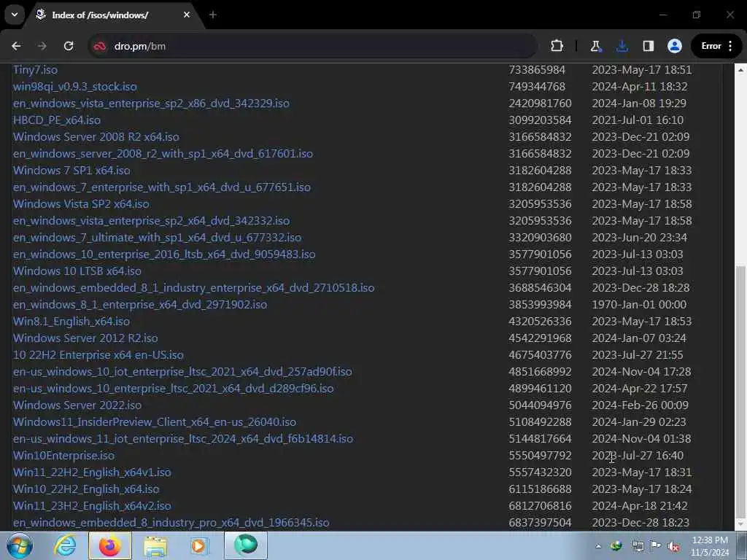The width and height of the screenshot is (747, 560).
Task: Open the Action Center flag icon
Action: (656, 545)
